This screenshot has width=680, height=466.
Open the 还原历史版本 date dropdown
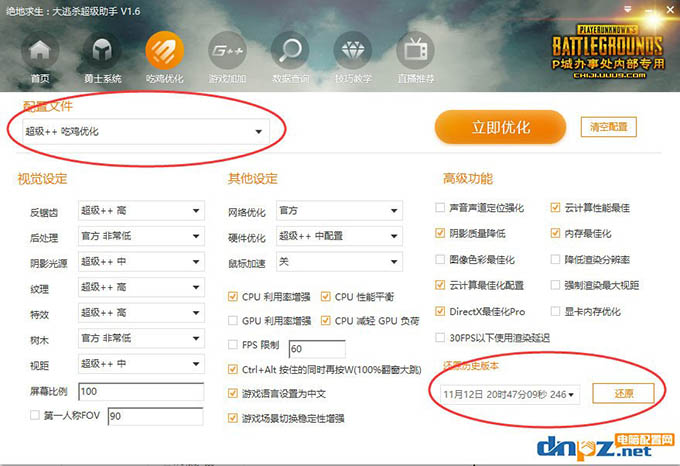tap(510, 394)
